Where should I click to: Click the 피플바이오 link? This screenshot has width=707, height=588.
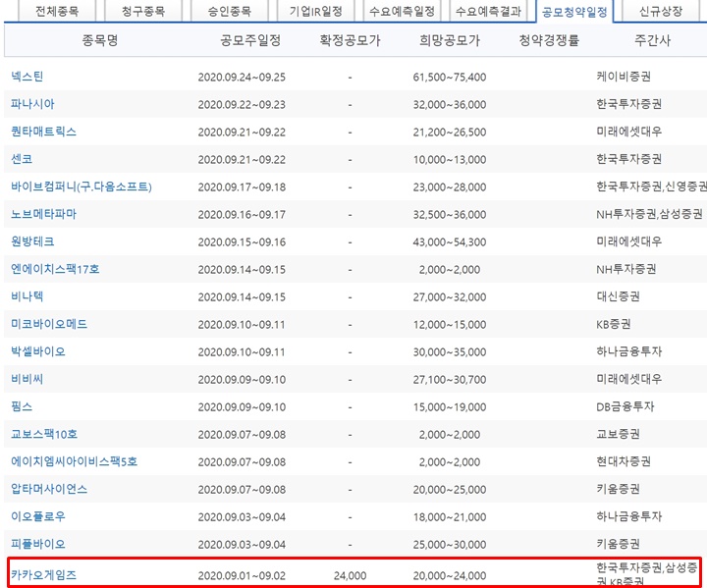38,544
